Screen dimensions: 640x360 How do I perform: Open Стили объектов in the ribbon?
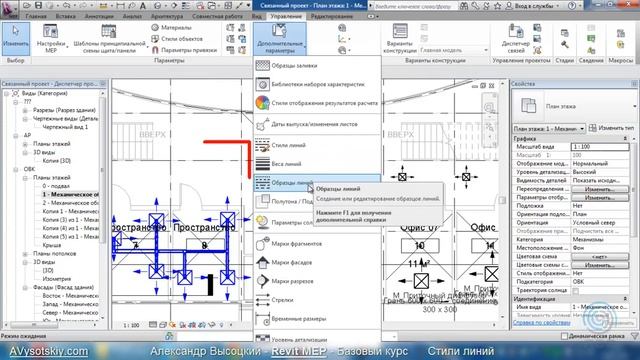tap(177, 39)
